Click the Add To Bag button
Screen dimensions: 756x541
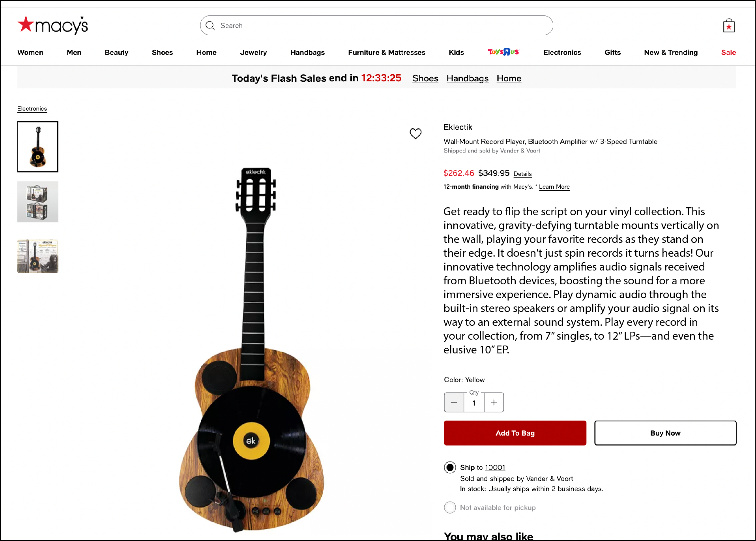click(x=515, y=433)
